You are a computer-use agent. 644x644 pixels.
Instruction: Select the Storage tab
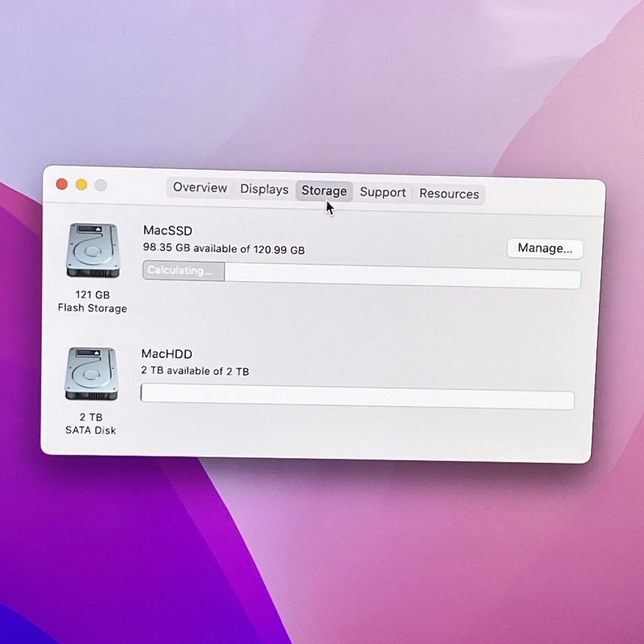pyautogui.click(x=324, y=191)
